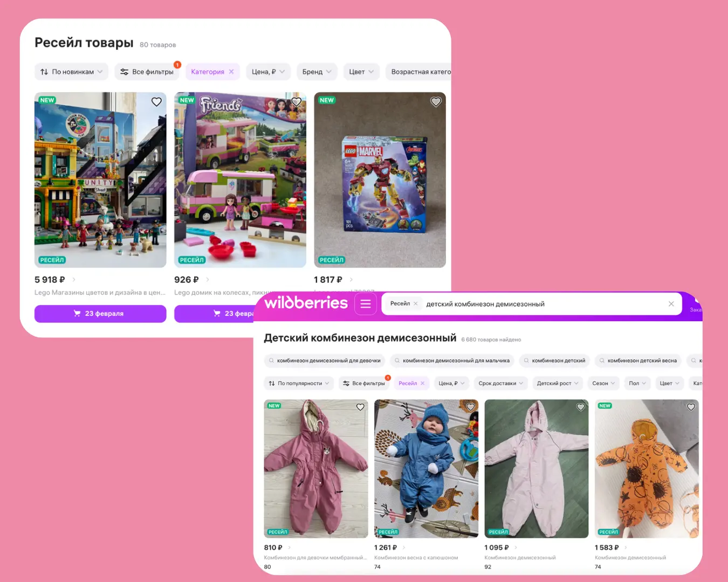Add pink girl's jumpsuit to favorites
Screen dimensions: 728x582
[360, 407]
